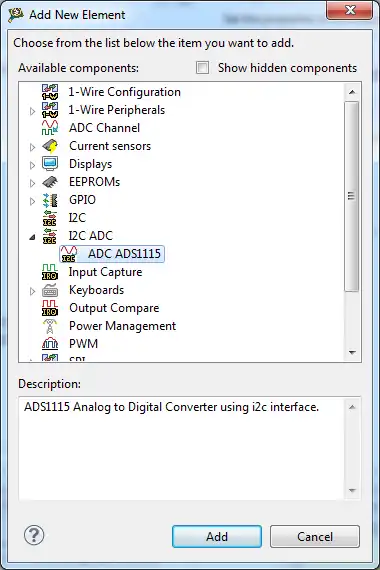Viewport: 380px width, 570px height.
Task: Click the component list scroll-up arrow
Action: tap(352, 92)
